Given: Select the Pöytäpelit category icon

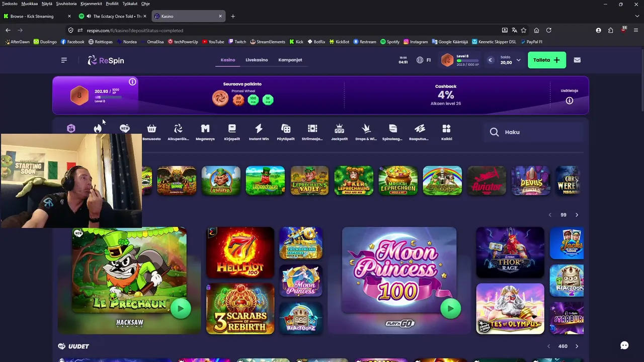Looking at the screenshot, I should (x=286, y=132).
